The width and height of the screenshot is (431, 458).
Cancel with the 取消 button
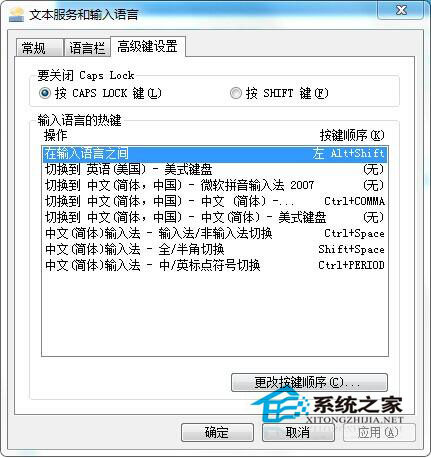point(298,432)
